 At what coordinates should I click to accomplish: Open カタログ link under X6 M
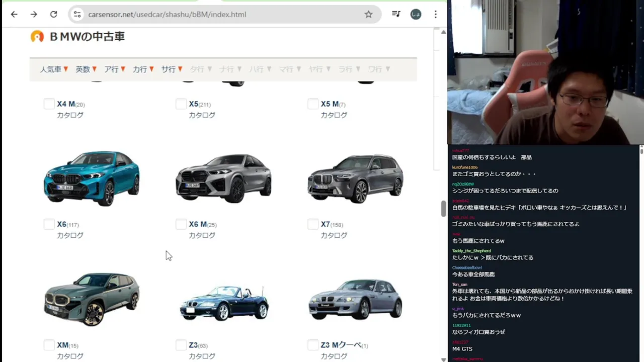[x=202, y=235]
